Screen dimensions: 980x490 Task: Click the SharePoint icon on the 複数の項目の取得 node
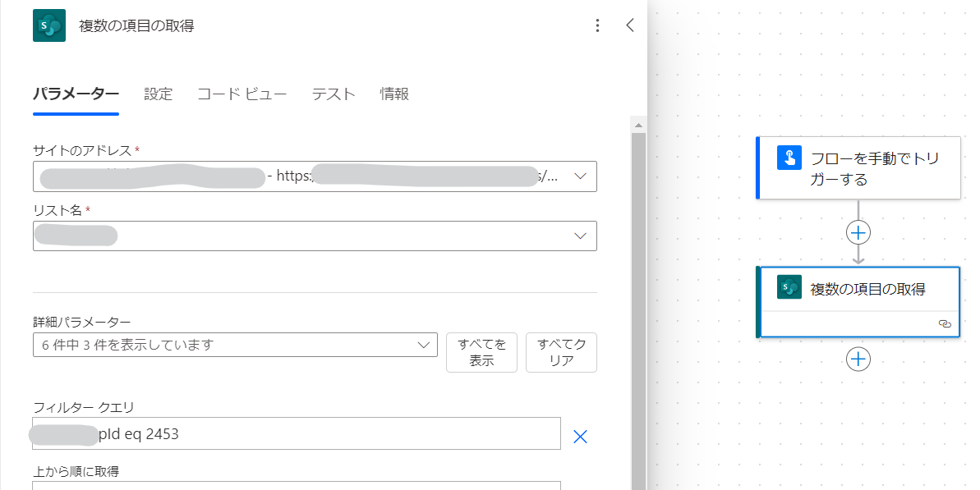(789, 286)
